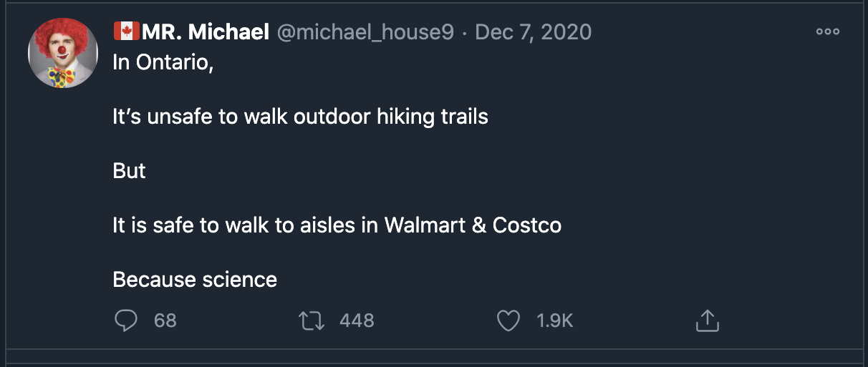Screen dimensions: 868x367
Task: Click the 68 replies count
Action: tap(165, 320)
